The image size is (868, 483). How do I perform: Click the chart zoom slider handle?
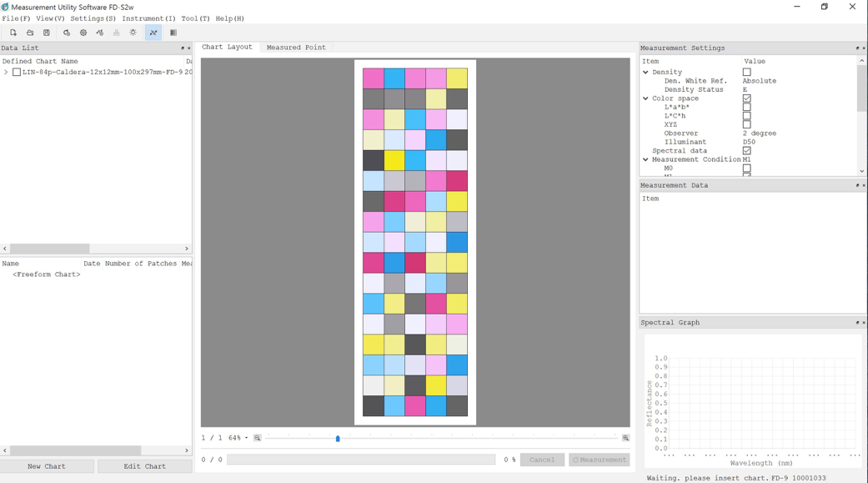click(338, 438)
